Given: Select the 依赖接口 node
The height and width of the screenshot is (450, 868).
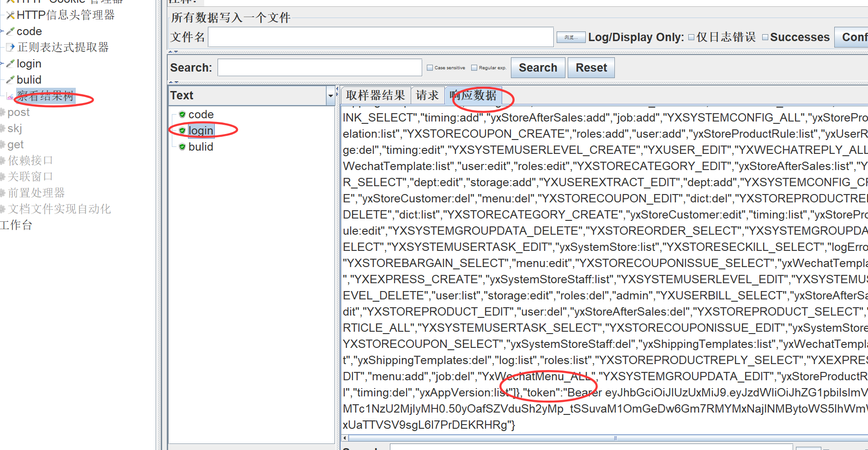Looking at the screenshot, I should [x=30, y=161].
